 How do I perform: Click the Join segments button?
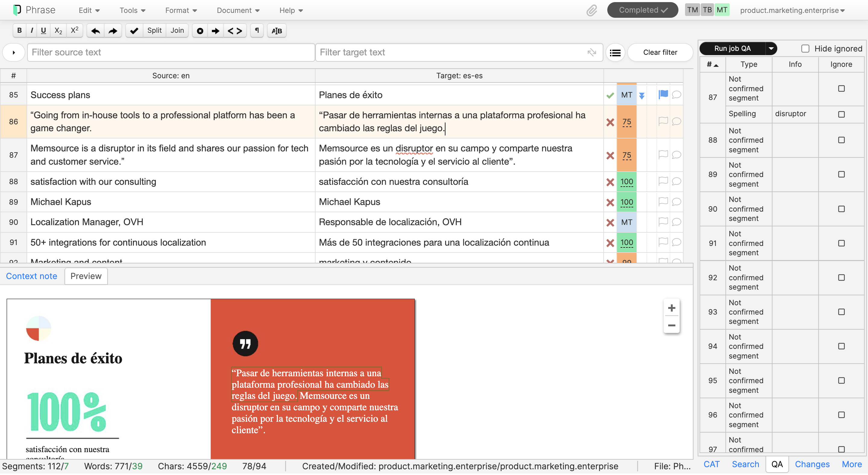(x=177, y=31)
